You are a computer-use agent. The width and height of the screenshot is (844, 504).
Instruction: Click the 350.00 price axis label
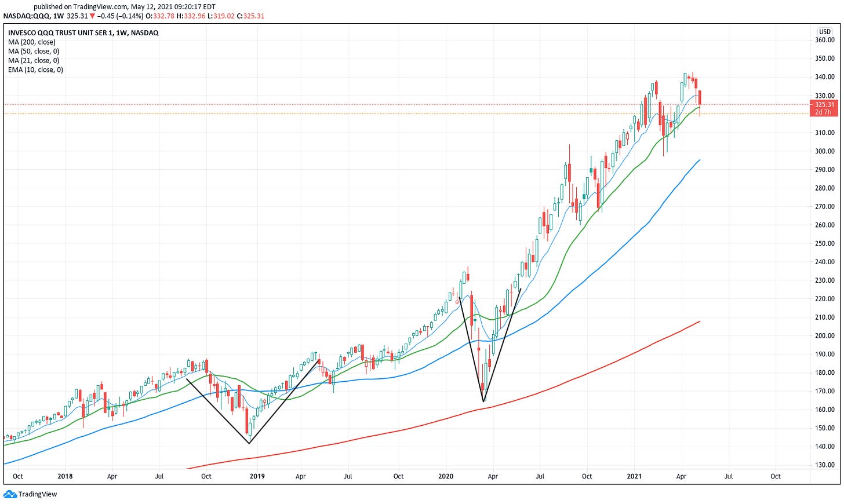pos(825,59)
